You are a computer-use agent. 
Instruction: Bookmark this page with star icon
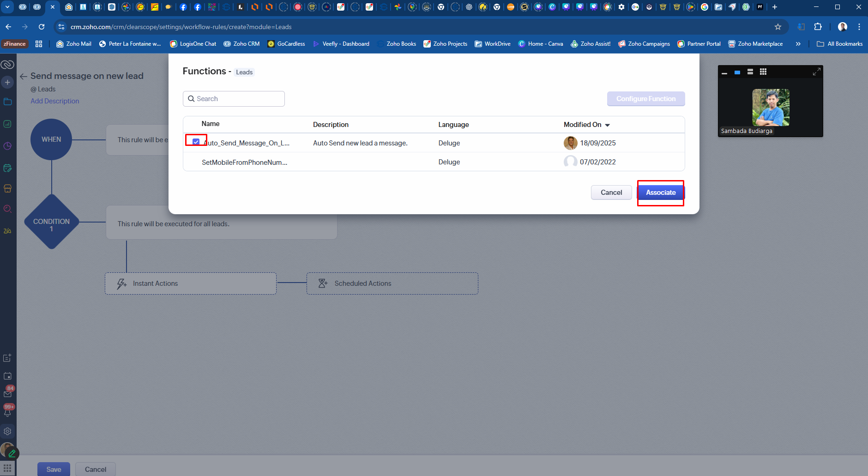[778, 27]
